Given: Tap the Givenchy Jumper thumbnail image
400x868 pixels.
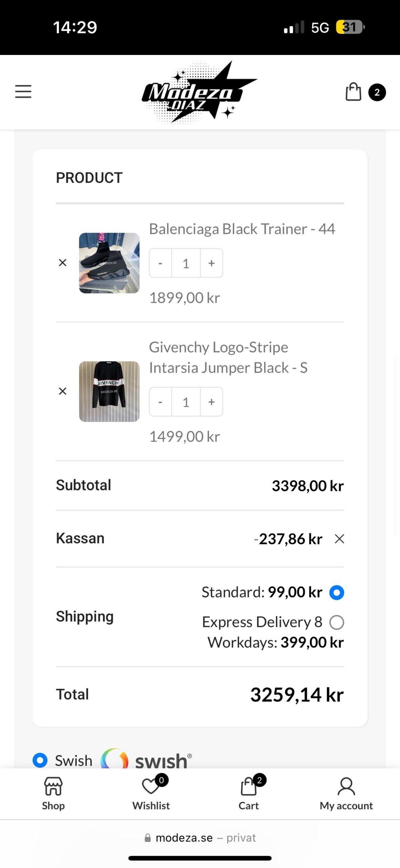Looking at the screenshot, I should [109, 392].
